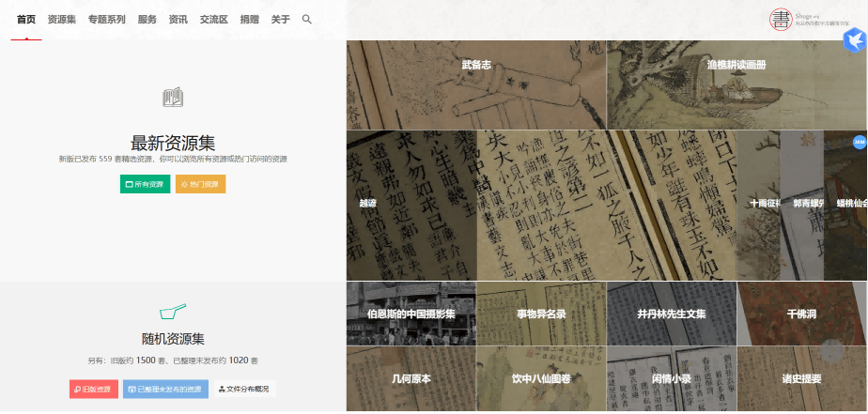The width and height of the screenshot is (868, 414).
Task: Open the 文件分布概况 link
Action: [243, 389]
